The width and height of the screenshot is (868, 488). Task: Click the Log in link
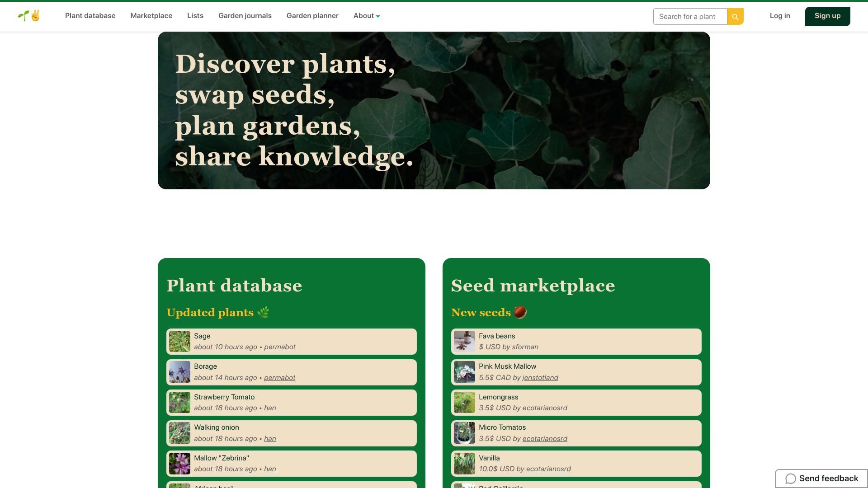(780, 16)
